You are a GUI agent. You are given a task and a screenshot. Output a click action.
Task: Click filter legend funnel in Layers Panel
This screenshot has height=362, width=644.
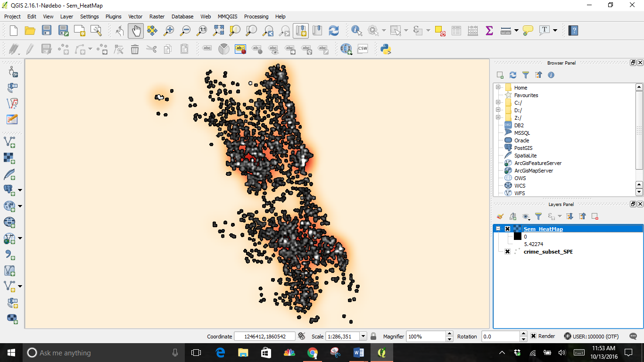point(538,216)
